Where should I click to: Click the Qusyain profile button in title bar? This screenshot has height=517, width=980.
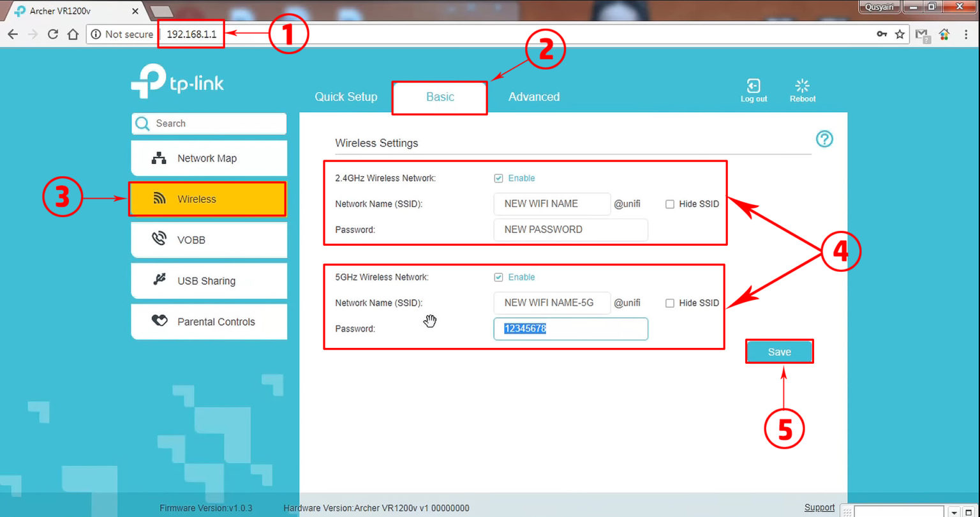pos(880,7)
